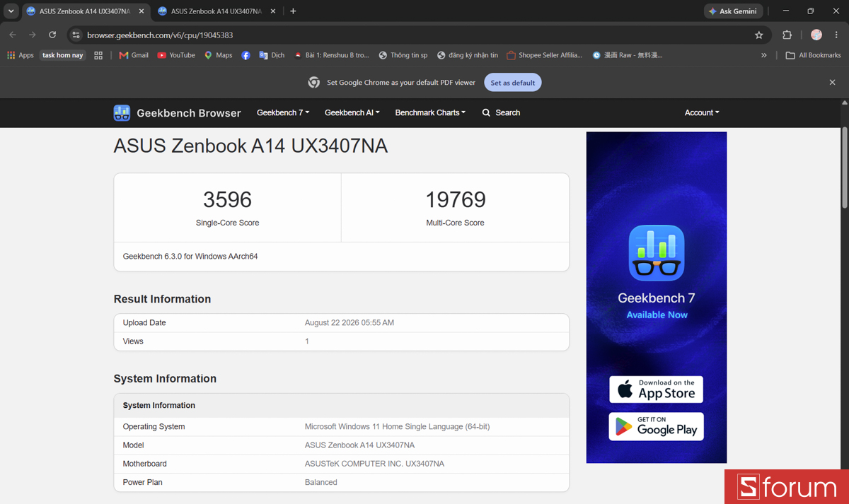Click Get it on Google Play badge
Screen dimensions: 849x504
coord(657,426)
